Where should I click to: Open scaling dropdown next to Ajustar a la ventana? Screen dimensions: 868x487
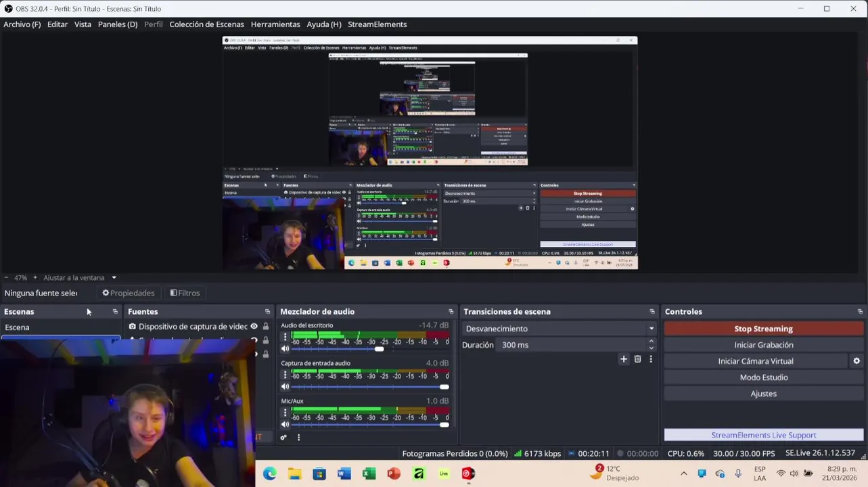pyautogui.click(x=114, y=278)
